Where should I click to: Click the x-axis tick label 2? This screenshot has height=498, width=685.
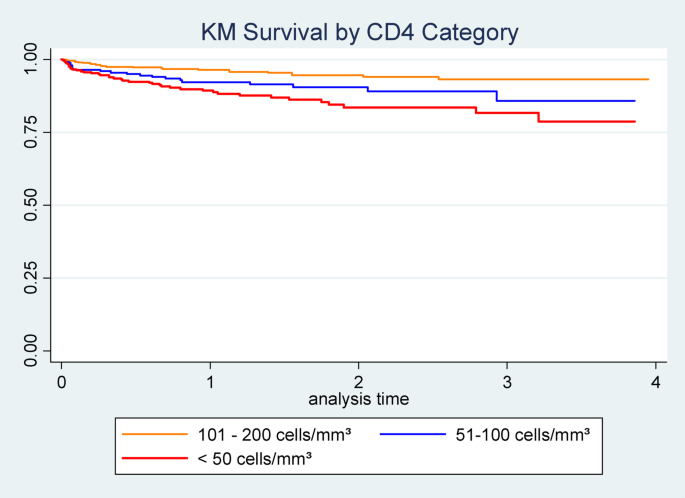tap(358, 382)
